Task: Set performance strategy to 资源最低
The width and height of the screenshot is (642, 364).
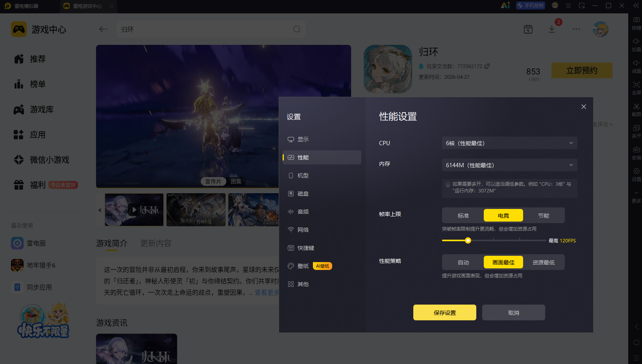Action: click(544, 262)
